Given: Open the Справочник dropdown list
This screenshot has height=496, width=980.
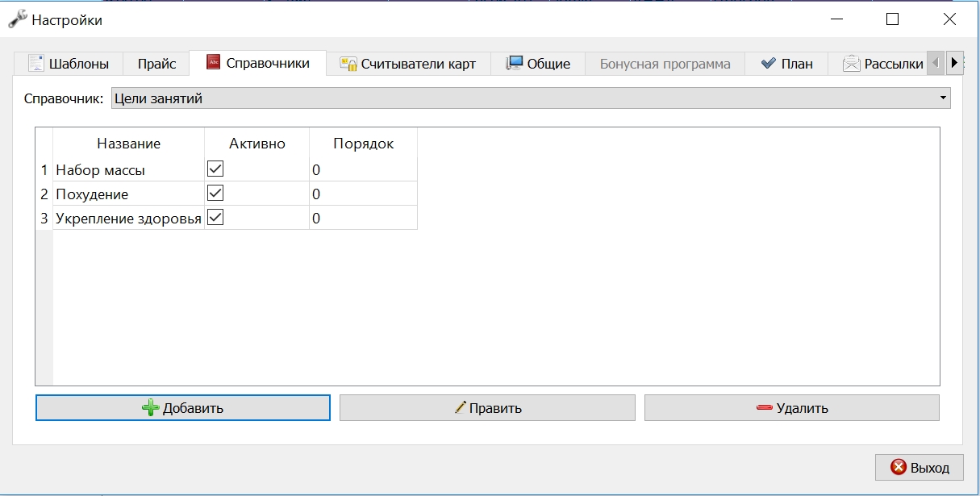Looking at the screenshot, I should point(531,98).
